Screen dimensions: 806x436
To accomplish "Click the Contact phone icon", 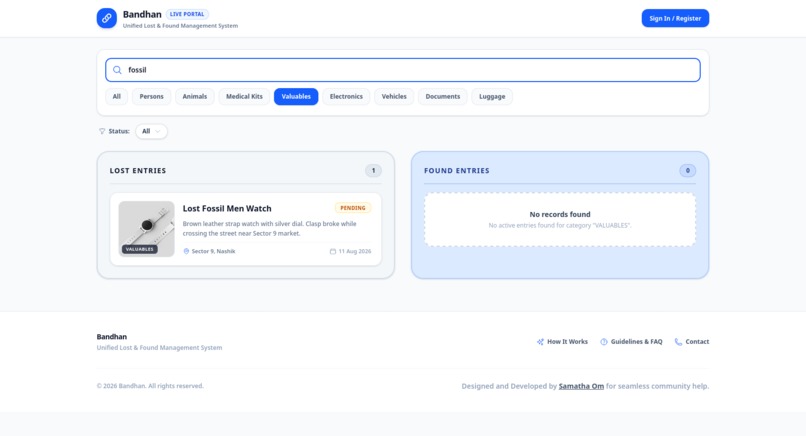I will [x=679, y=342].
